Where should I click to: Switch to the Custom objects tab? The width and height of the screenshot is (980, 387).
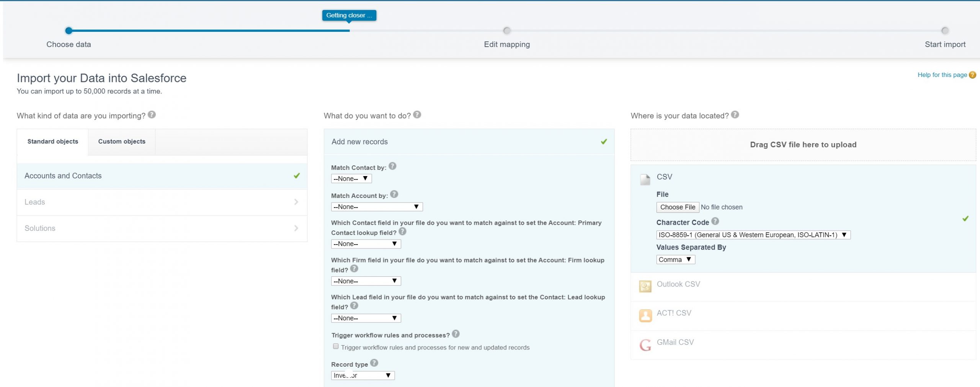(122, 142)
